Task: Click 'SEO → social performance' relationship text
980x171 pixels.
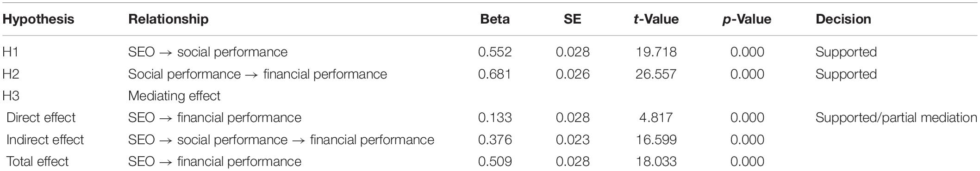Action: tap(208, 52)
